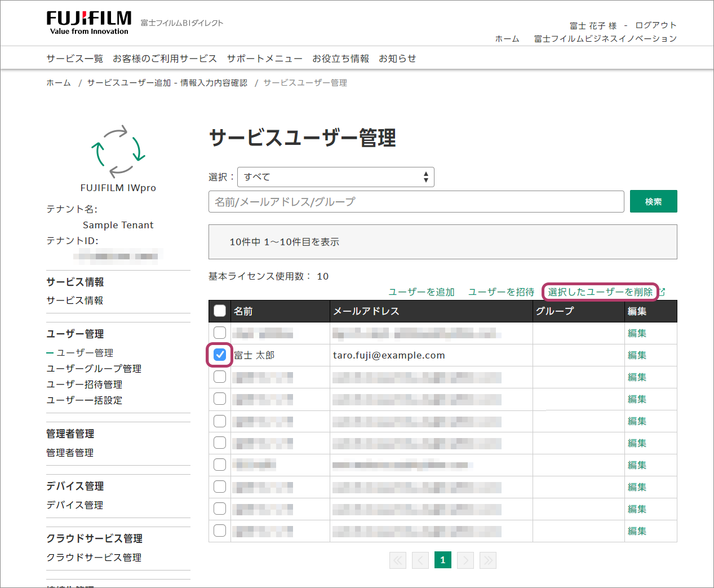Open お知らせ menu
The image size is (714, 588).
click(397, 59)
